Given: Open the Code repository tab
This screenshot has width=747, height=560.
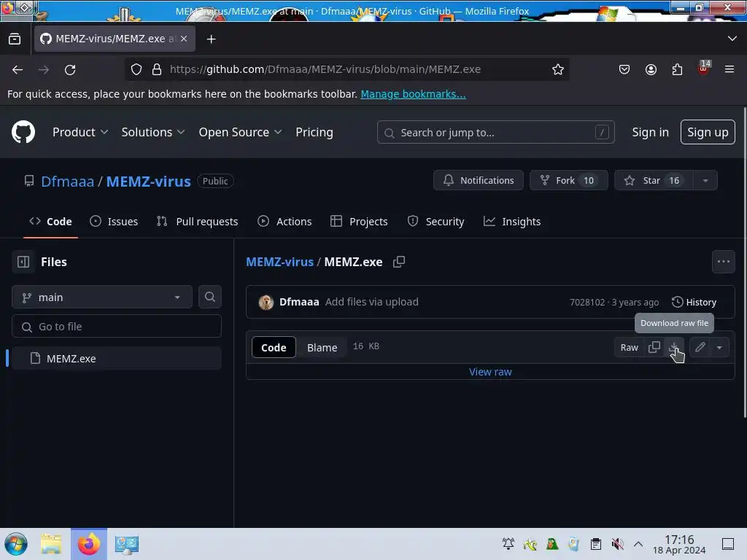Looking at the screenshot, I should [x=50, y=222].
